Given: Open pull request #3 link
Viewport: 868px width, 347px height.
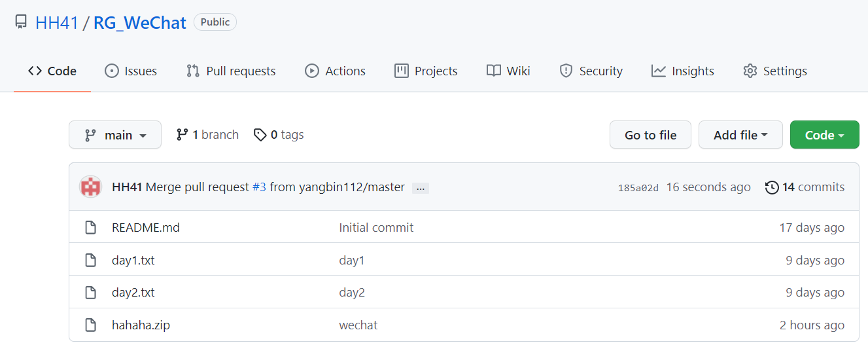Looking at the screenshot, I should click(259, 187).
